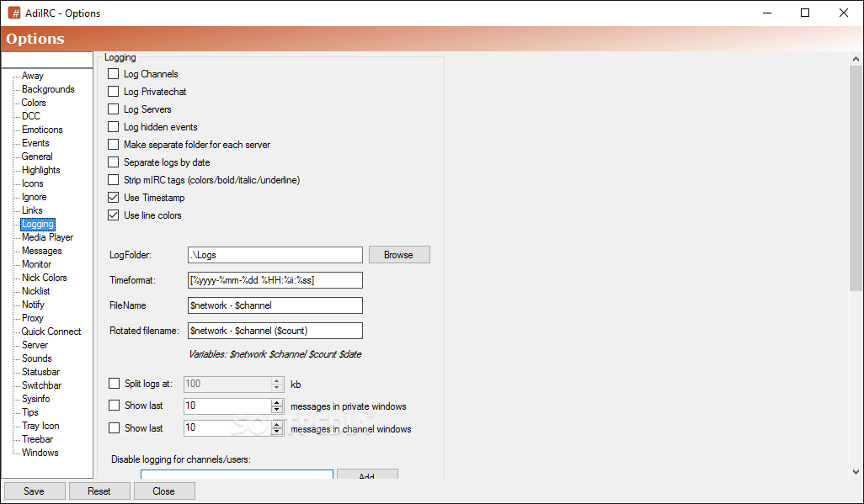Tick Show last messages in channel windows
Screen dimensions: 864x504
click(x=114, y=428)
